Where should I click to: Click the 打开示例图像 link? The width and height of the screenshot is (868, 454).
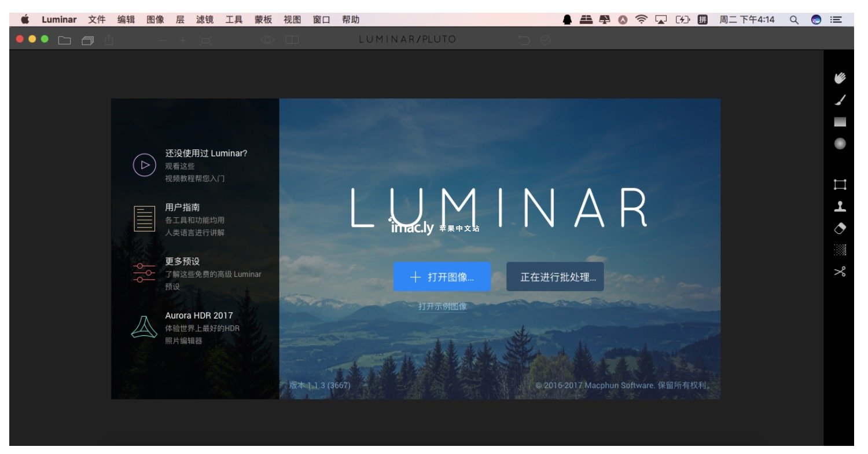(x=443, y=306)
